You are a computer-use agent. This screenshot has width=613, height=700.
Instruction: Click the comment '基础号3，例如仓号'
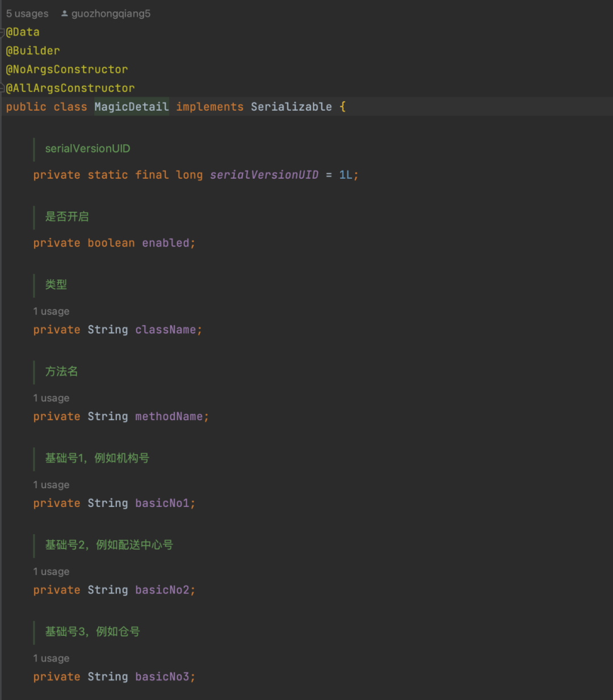pyautogui.click(x=93, y=632)
